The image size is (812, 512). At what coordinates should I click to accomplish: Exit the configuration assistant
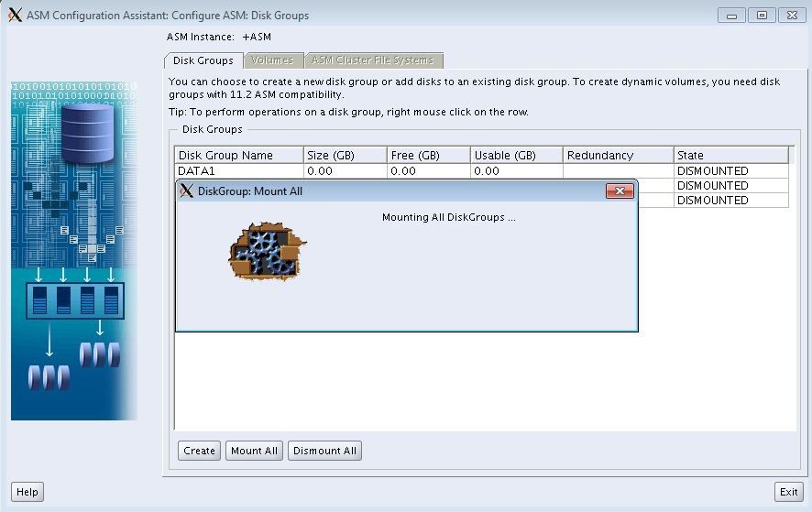coord(789,492)
